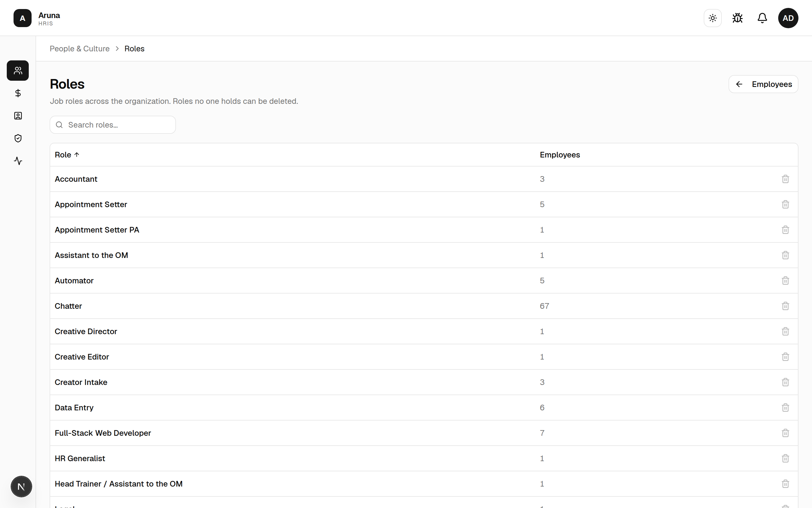Click the Full-Stack Web Developer count 7

(x=542, y=433)
